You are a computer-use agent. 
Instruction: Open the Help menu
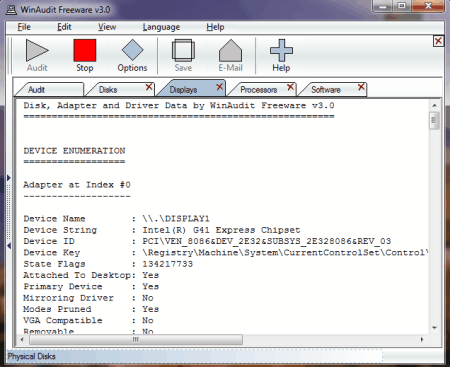[x=215, y=27]
